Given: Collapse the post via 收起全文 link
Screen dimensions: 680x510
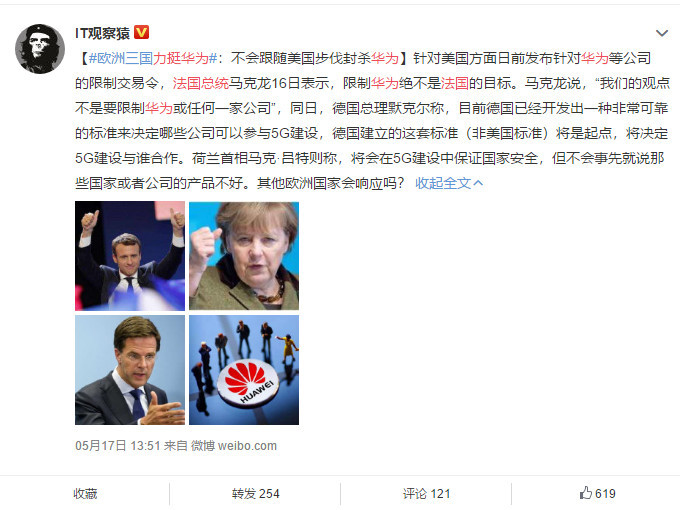Looking at the screenshot, I should [443, 183].
